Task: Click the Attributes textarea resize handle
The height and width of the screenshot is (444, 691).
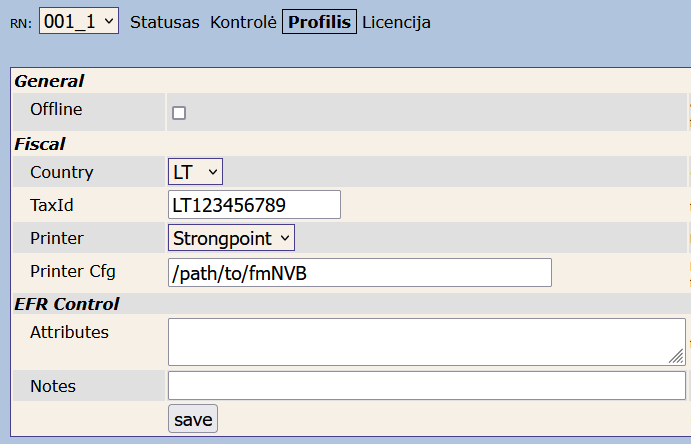Action: [677, 356]
